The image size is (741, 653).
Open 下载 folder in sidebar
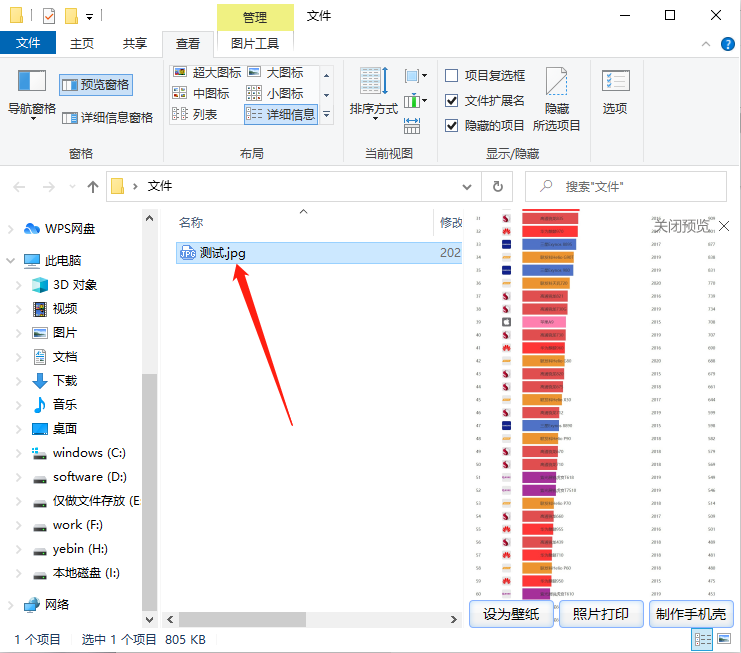[65, 381]
